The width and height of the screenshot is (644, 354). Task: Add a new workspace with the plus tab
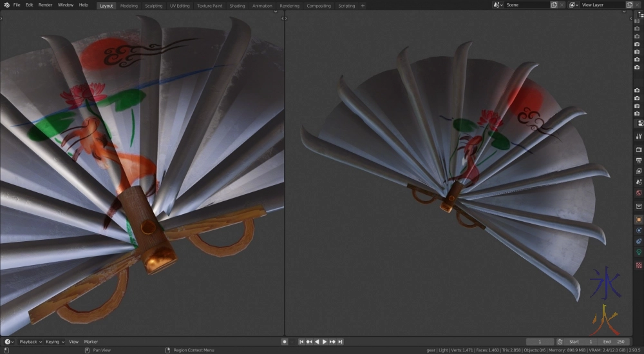(x=363, y=6)
